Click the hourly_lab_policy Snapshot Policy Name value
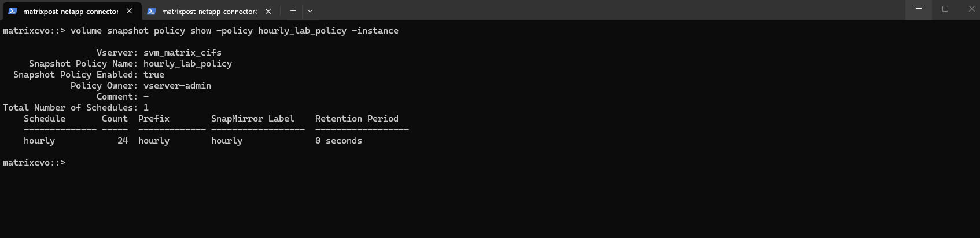This screenshot has height=238, width=980. (x=187, y=64)
